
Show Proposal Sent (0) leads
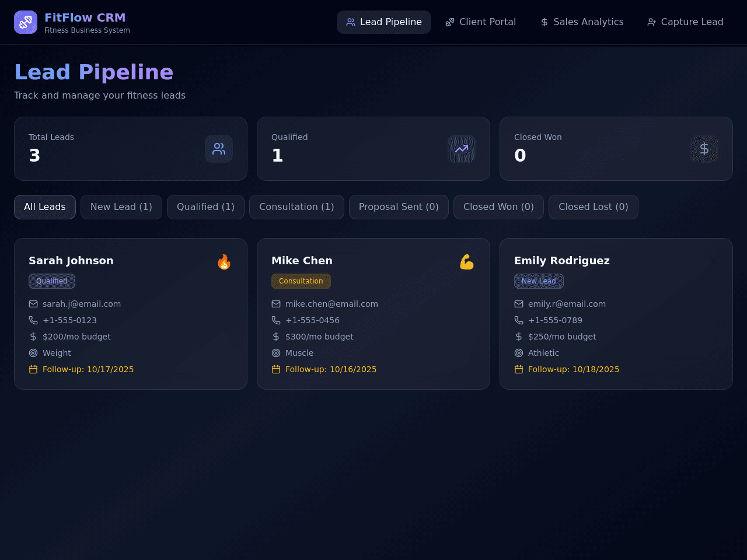point(399,207)
